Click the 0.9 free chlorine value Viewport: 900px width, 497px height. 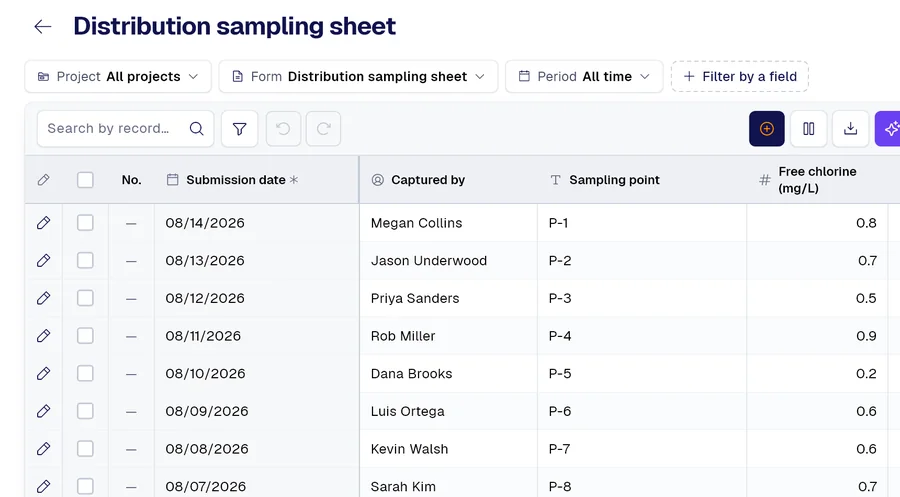(x=866, y=336)
